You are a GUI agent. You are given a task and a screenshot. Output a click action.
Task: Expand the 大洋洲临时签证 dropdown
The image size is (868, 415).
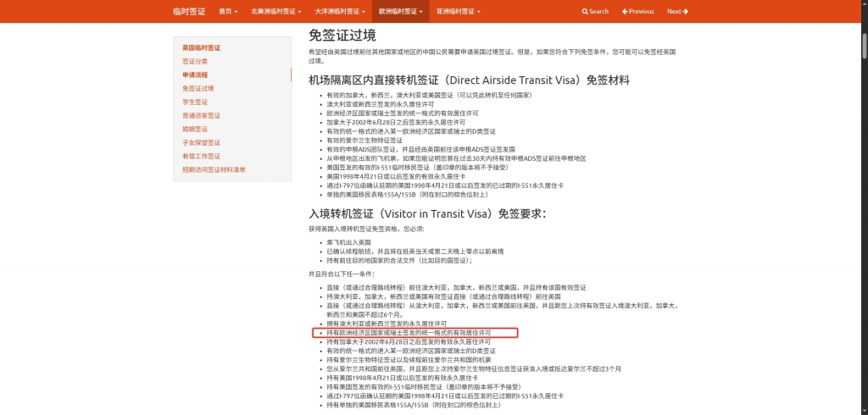(339, 12)
